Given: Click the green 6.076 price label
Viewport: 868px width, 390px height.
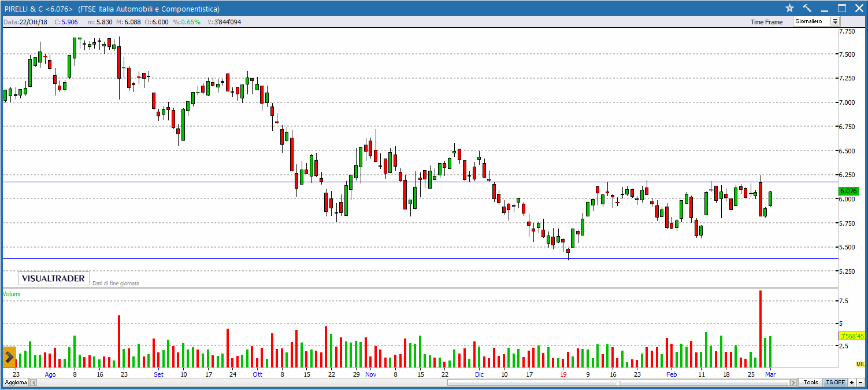Looking at the screenshot, I should pos(848,191).
